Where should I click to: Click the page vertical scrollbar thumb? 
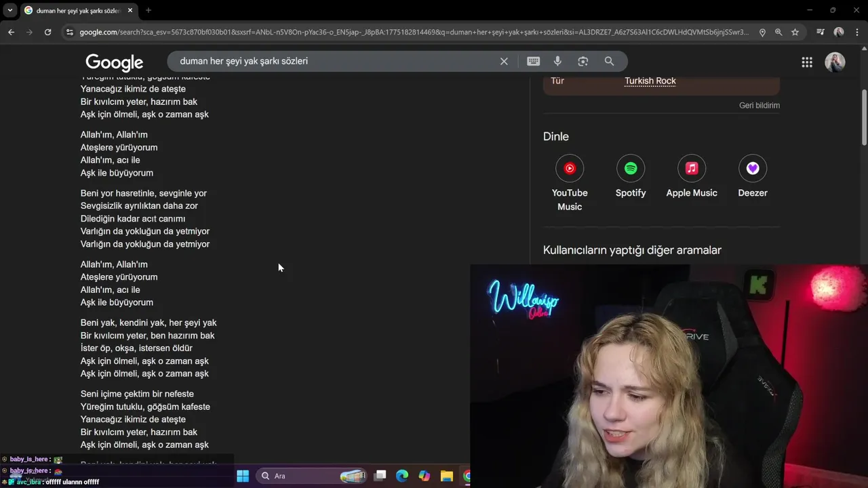click(x=864, y=117)
